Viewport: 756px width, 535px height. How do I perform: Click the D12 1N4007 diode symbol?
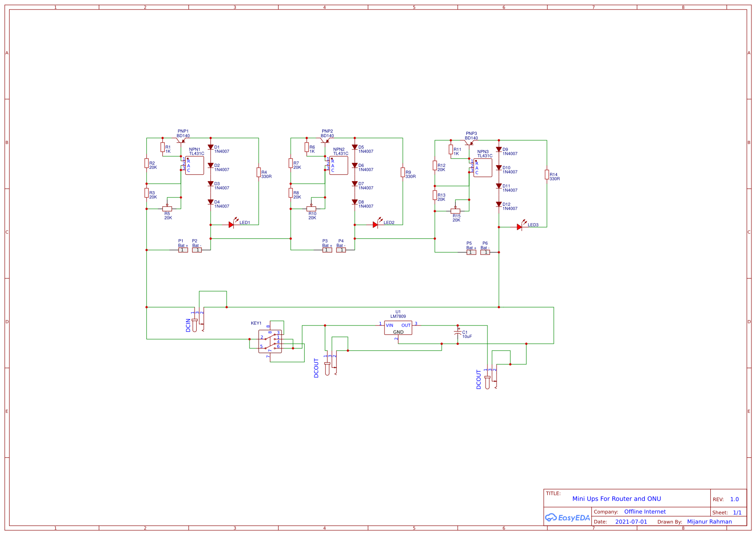(x=499, y=204)
